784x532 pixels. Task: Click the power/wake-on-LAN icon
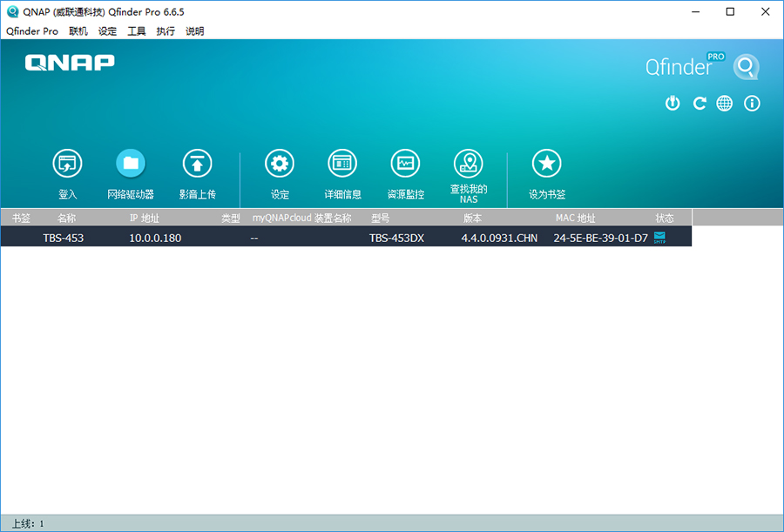(672, 103)
